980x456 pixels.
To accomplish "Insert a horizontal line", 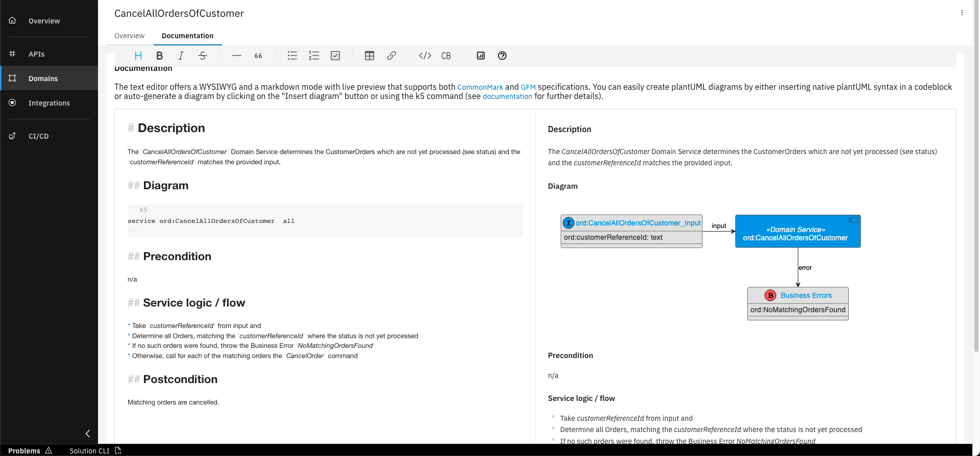I will 237,56.
